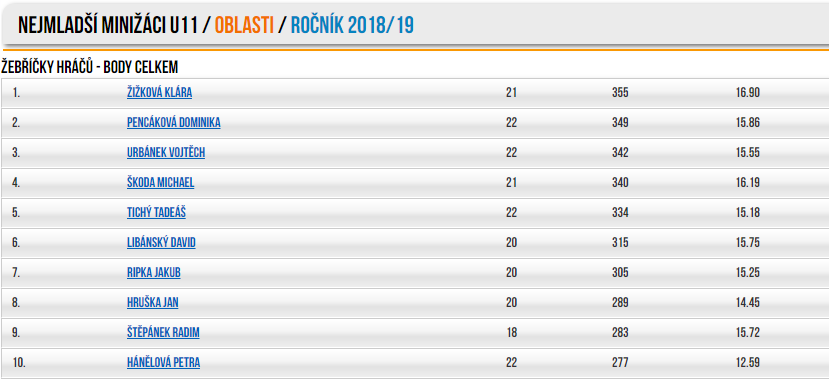The height and width of the screenshot is (379, 829).
Task: Click the Nejmladší minižáci U11 heading
Action: pyautogui.click(x=109, y=25)
